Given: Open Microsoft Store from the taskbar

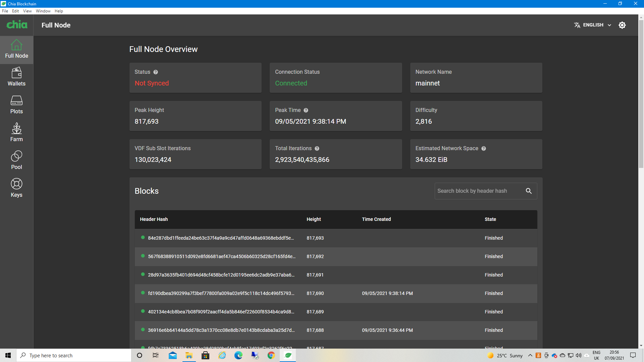Looking at the screenshot, I should coord(205,355).
